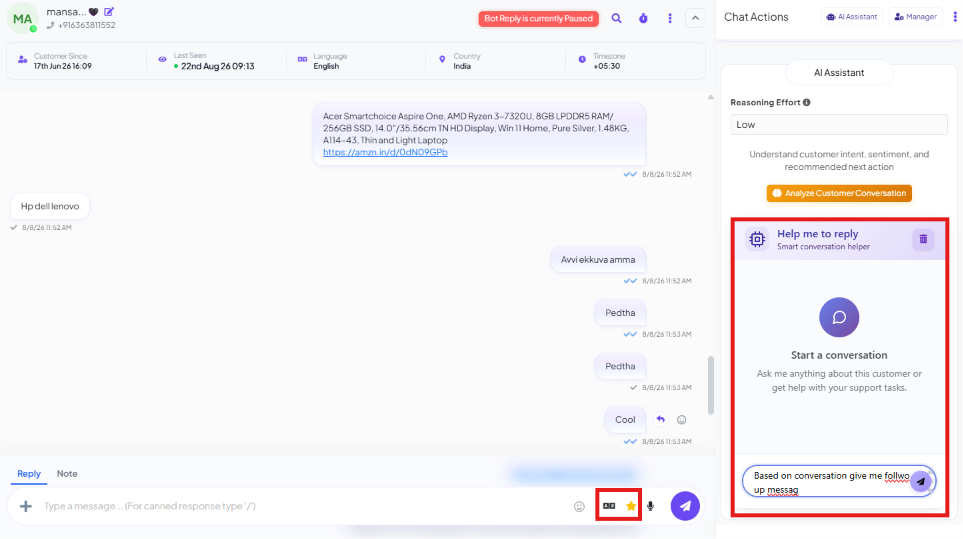
Task: Open chat header three-dot menu
Action: click(669, 18)
